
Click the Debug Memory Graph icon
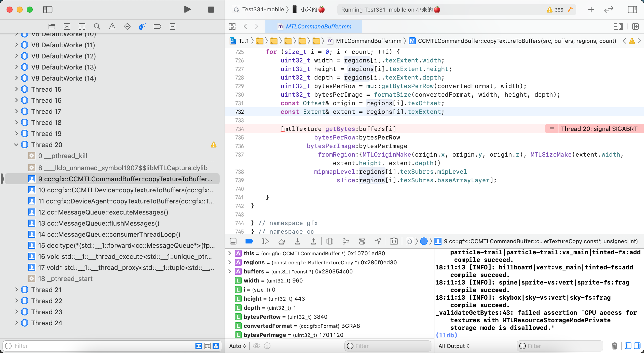pos(346,241)
